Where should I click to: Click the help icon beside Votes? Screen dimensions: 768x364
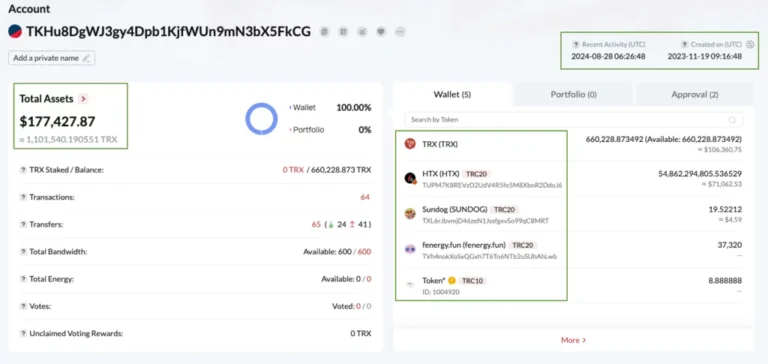[23, 306]
